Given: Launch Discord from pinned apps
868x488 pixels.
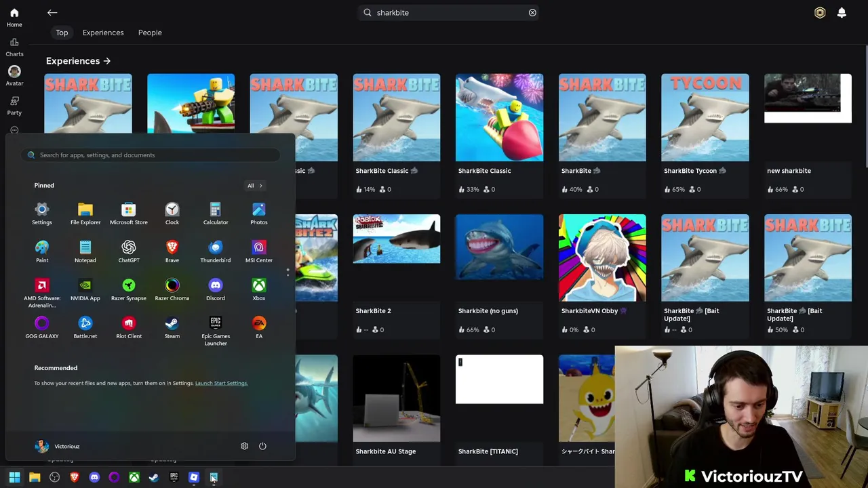Looking at the screenshot, I should 216,289.
